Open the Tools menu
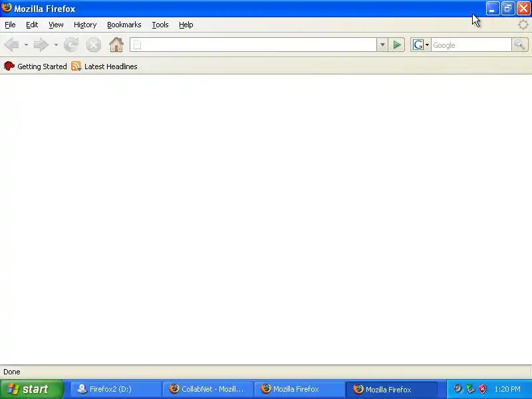 pyautogui.click(x=160, y=25)
